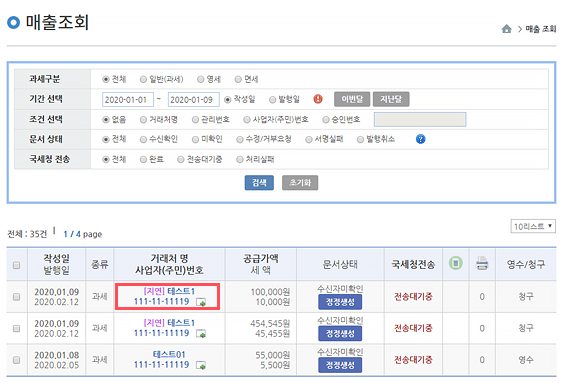
Task: Click 영수 cell in 테스트01 row
Action: pos(526,360)
